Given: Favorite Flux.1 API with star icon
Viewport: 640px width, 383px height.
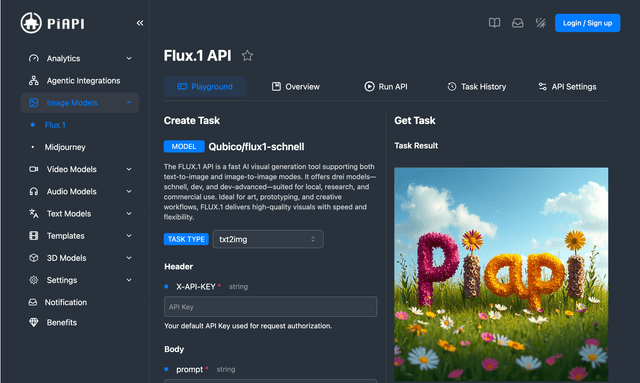Looking at the screenshot, I should click(247, 56).
